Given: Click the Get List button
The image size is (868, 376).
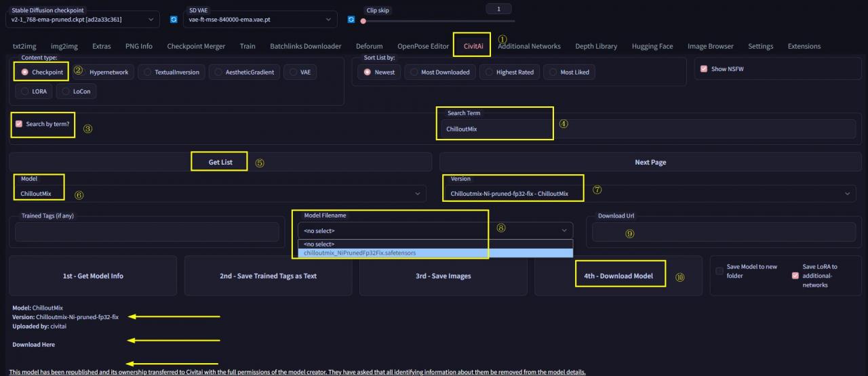Looking at the screenshot, I should 220,162.
